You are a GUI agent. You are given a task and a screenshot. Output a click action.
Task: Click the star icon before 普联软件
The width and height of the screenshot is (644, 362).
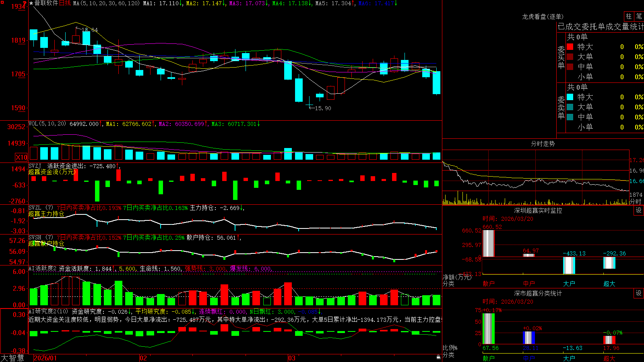(31, 3)
